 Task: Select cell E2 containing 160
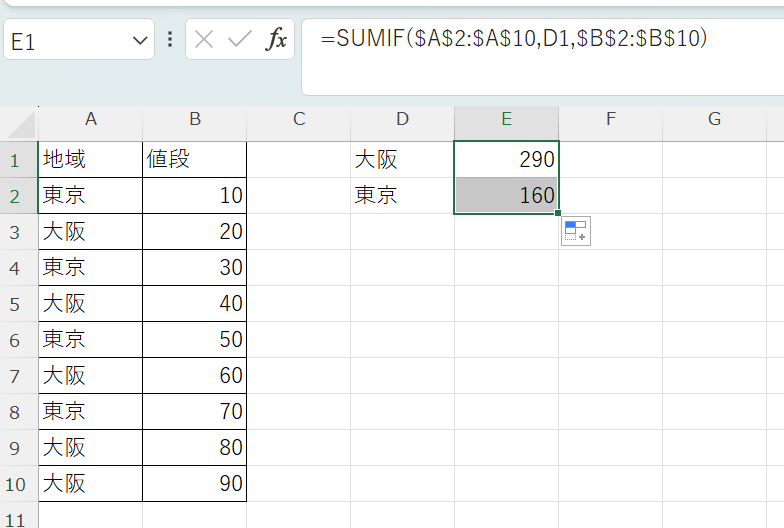point(506,195)
